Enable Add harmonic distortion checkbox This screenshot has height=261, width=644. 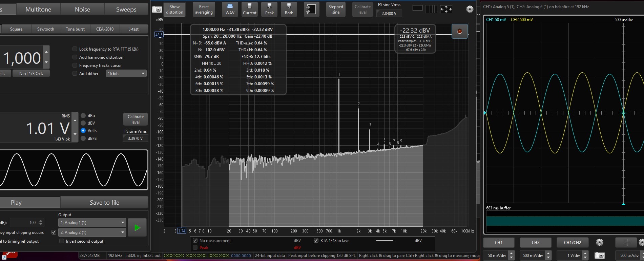75,57
